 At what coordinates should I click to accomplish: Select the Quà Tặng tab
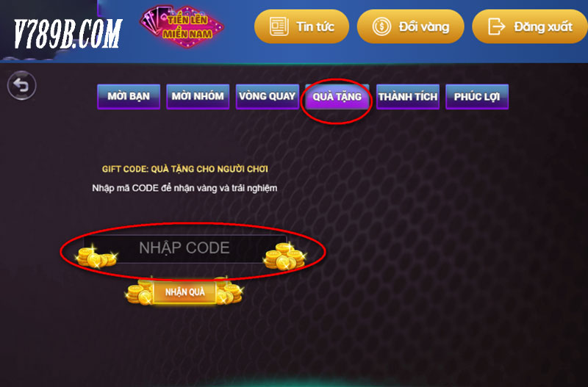337,97
